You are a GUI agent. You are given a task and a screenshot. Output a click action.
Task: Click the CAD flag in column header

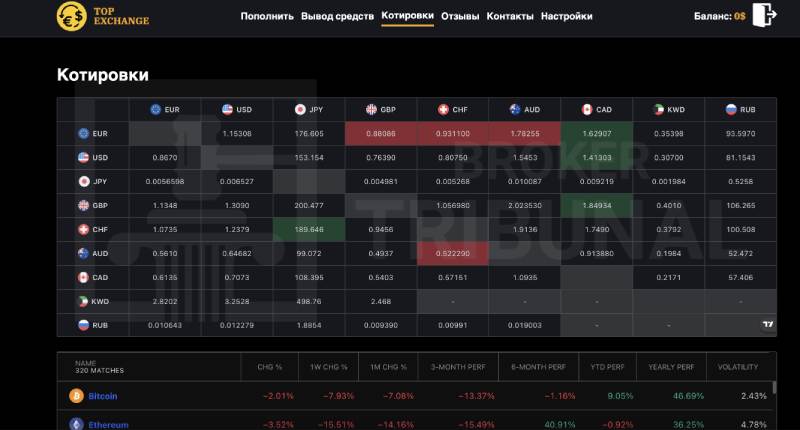point(588,109)
